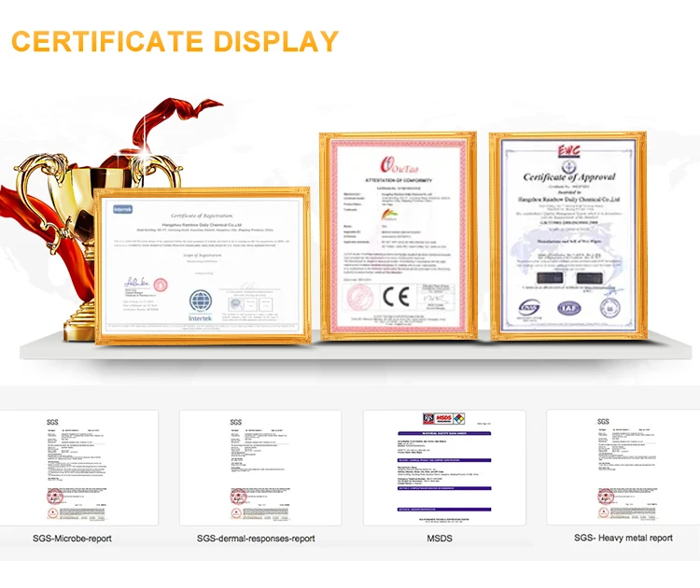
Task: Click the IAF badge on approval certificate
Action: click(568, 308)
